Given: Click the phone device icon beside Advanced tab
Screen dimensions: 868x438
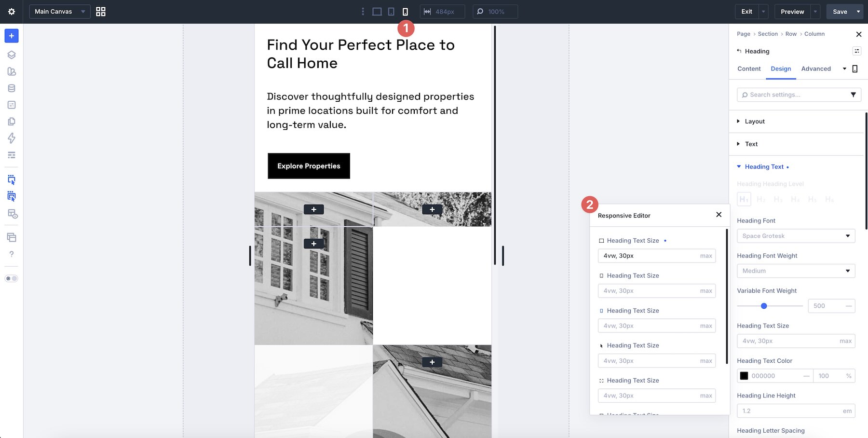Looking at the screenshot, I should [x=855, y=69].
